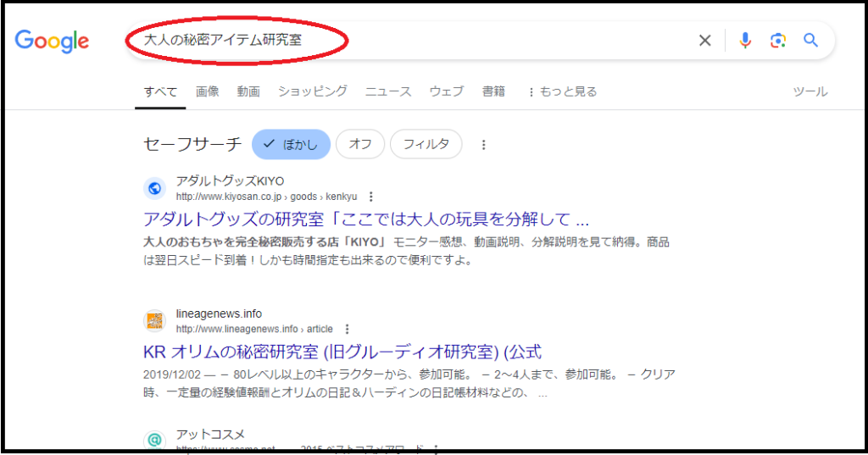Open Google Lens image search

pos(778,41)
